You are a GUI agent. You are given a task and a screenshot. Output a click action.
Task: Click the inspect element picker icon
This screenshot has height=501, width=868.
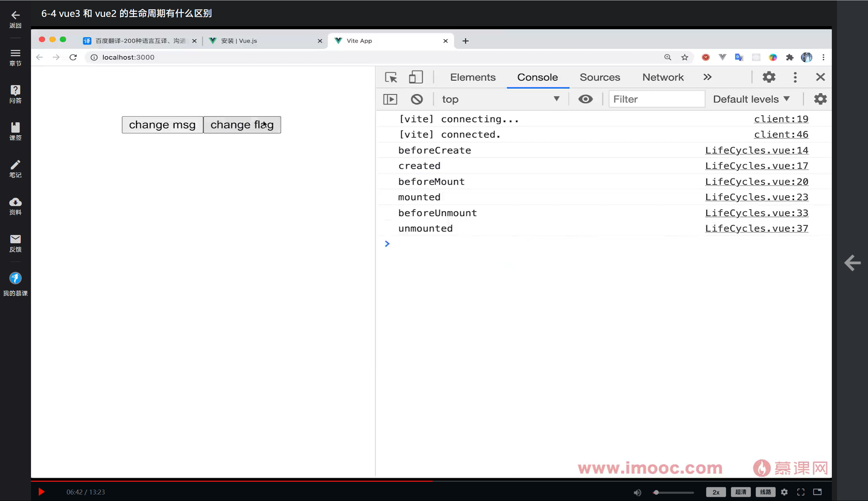[x=391, y=77]
